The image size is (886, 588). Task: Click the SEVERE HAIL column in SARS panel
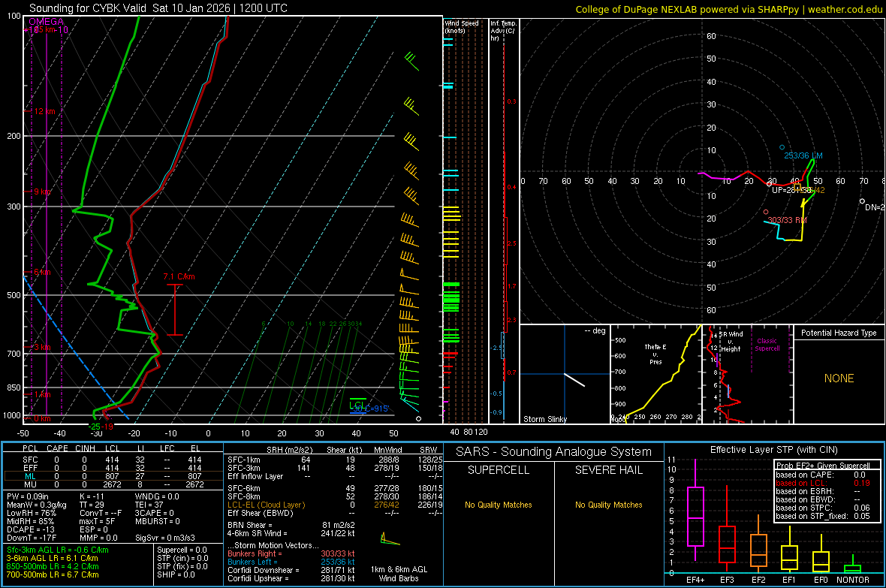pyautogui.click(x=608, y=470)
